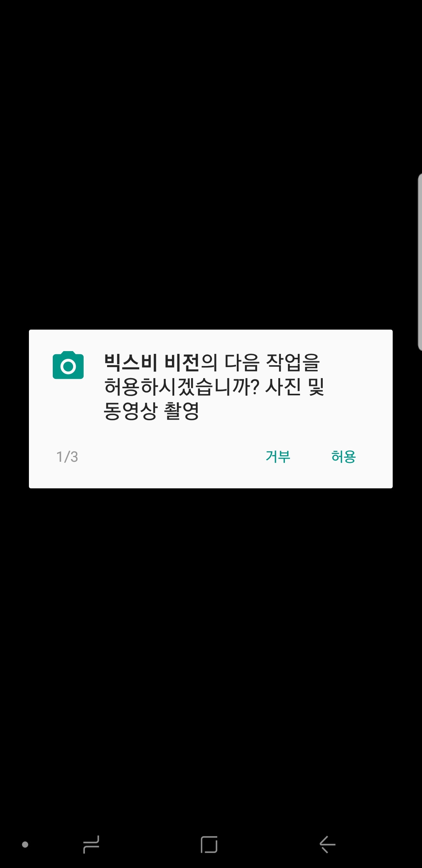This screenshot has width=422, height=868.
Task: Select the 허용하시겠습니까? question line
Action: coord(182,387)
